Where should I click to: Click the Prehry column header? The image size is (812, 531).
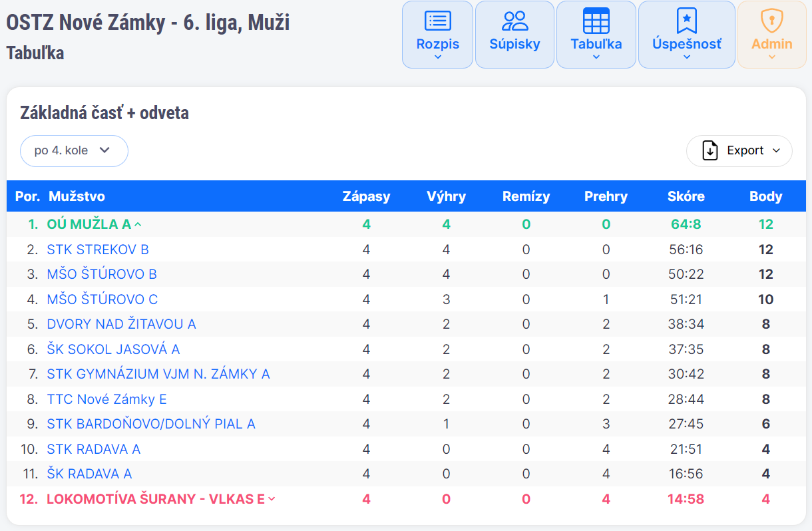[606, 196]
